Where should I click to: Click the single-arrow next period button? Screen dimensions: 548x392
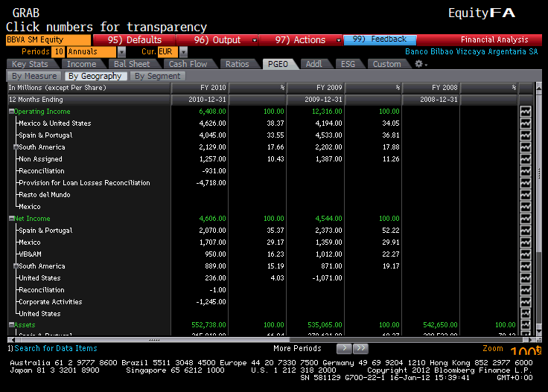pos(343,348)
